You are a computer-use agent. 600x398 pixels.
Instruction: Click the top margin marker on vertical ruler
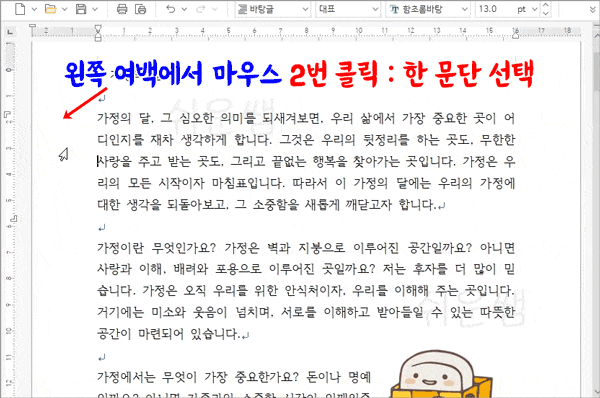point(7,114)
